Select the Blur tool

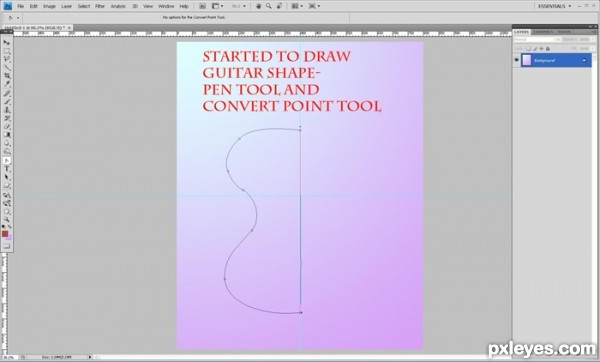[7, 144]
